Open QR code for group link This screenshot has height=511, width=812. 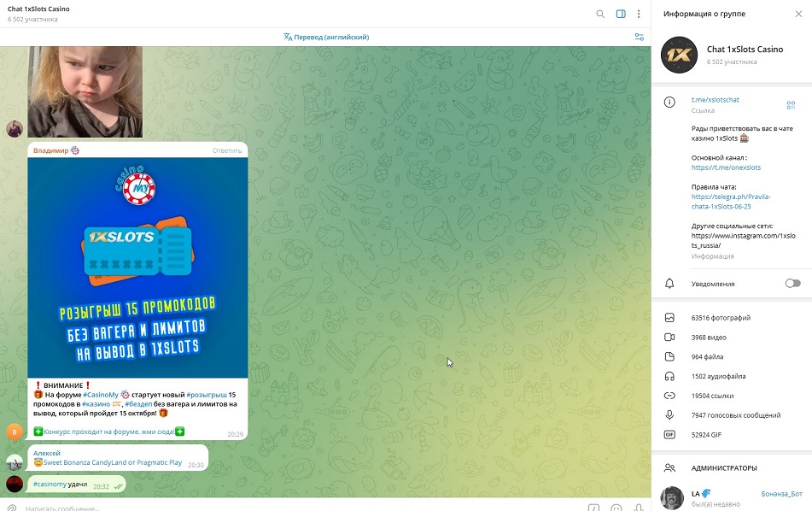coord(791,105)
